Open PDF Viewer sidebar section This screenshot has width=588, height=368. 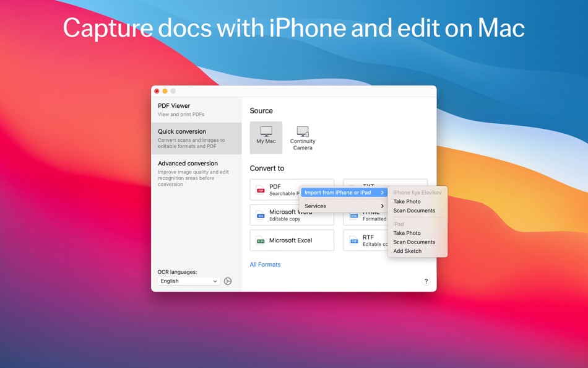pyautogui.click(x=196, y=110)
